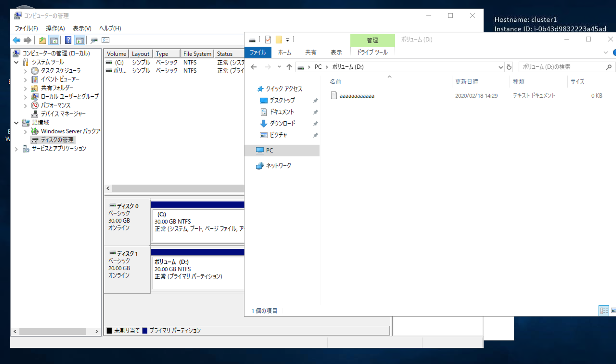This screenshot has height=364, width=616.
Task: Click the Explorer up arrow
Action: (289, 67)
